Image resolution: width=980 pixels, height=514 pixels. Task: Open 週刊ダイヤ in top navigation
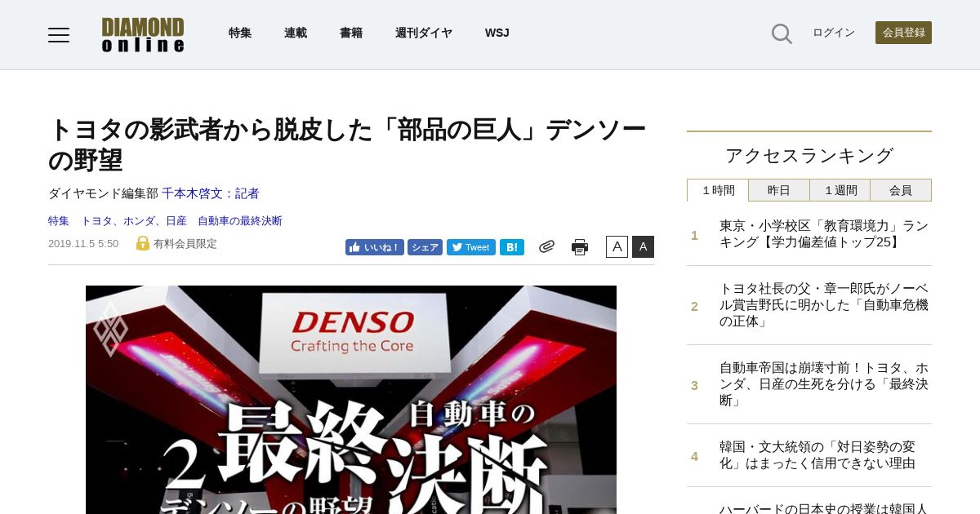coord(424,33)
